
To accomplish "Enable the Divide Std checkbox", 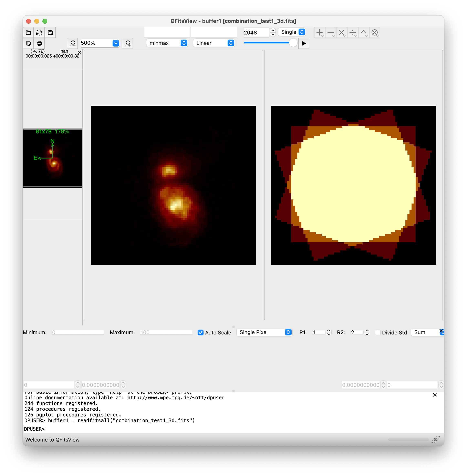I will (378, 333).
